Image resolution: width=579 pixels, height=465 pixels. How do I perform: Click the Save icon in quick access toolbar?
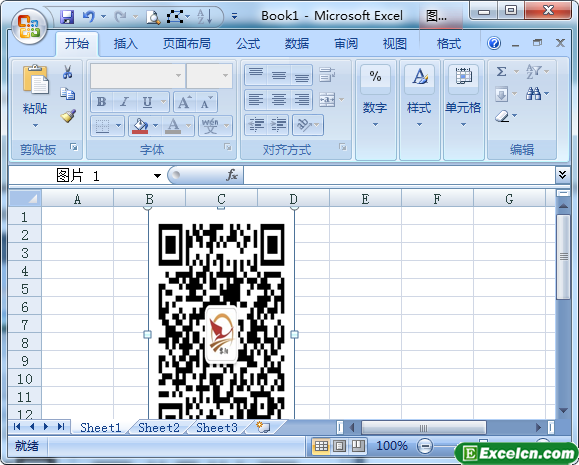67,17
